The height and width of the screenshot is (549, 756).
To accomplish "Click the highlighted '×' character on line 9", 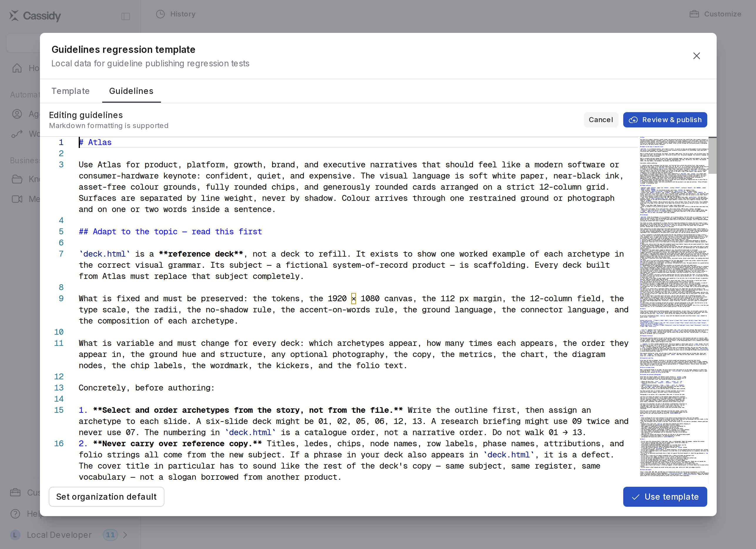I will tap(353, 299).
